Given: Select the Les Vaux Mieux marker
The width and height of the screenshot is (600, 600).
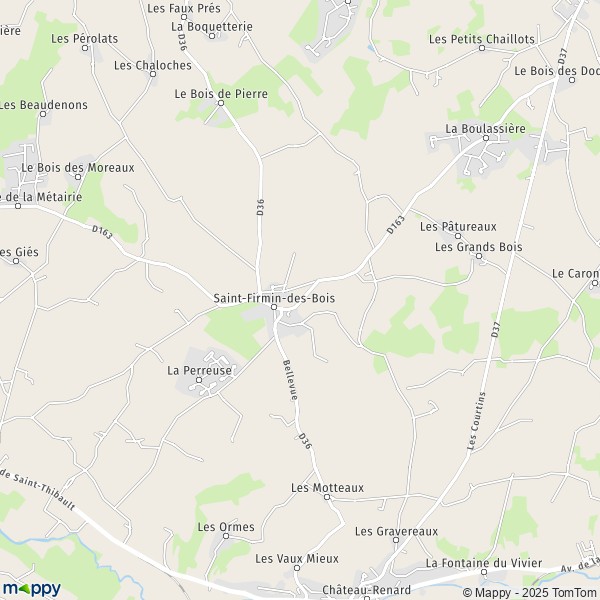Looking at the screenshot, I should (x=297, y=568).
